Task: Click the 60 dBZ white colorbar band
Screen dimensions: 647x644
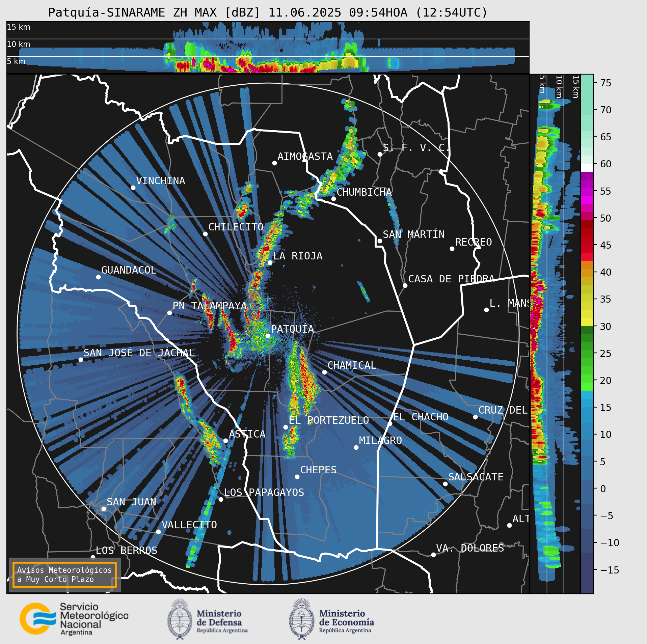Action: [587, 168]
